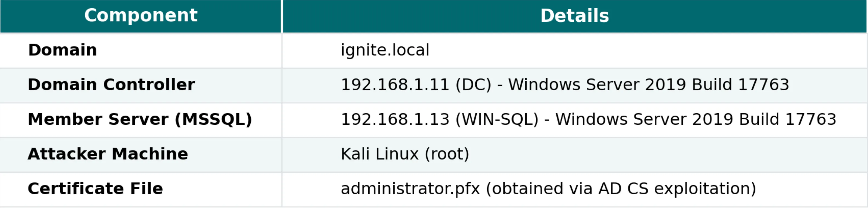Image resolution: width=868 pixels, height=208 pixels.
Task: Click the Kali Linux (root) cell
Action: click(405, 154)
